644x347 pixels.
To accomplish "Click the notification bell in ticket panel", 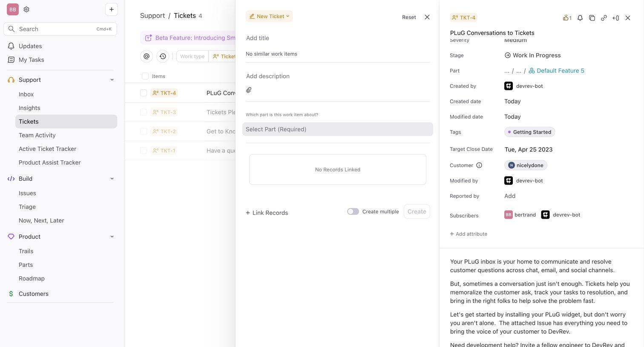I will (x=580, y=18).
